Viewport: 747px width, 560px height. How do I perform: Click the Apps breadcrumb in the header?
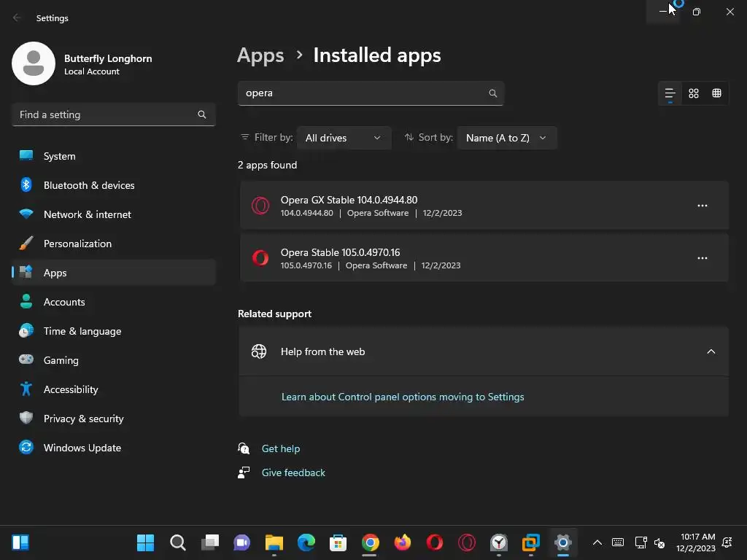[x=260, y=55]
